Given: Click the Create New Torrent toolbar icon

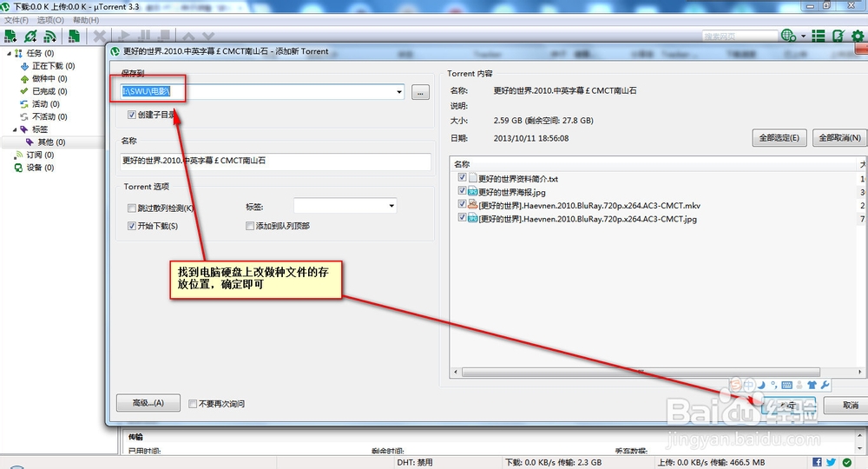Looking at the screenshot, I should coord(74,36).
